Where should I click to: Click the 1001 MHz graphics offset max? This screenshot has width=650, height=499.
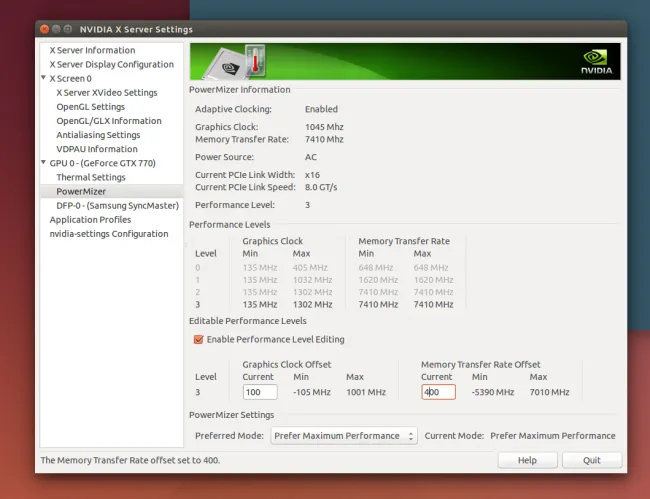(366, 392)
